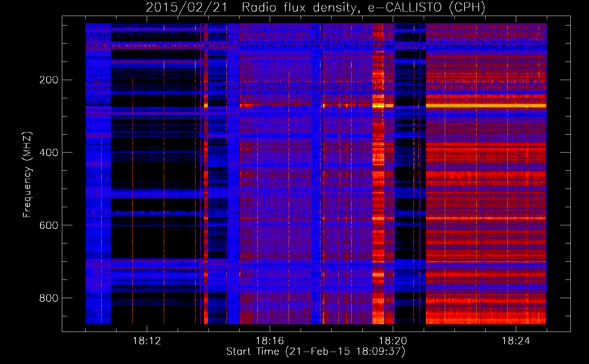Click the '18:24' time tick label
589x364 pixels.
pyautogui.click(x=516, y=341)
